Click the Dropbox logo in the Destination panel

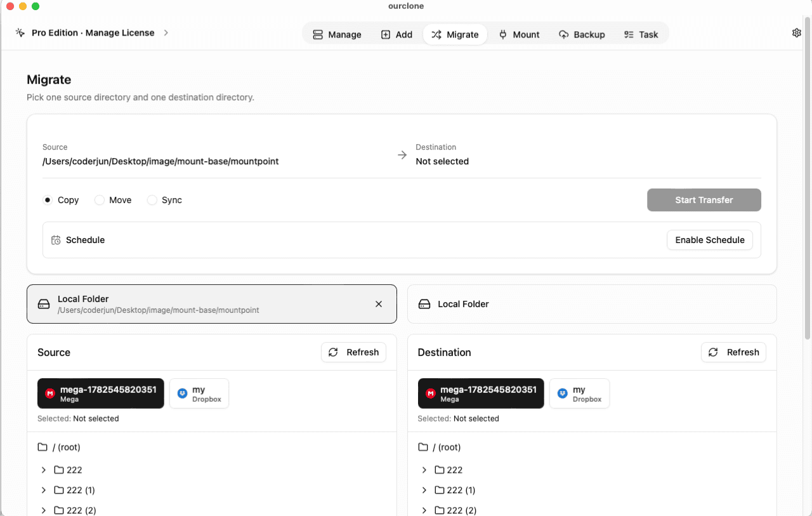(x=562, y=394)
